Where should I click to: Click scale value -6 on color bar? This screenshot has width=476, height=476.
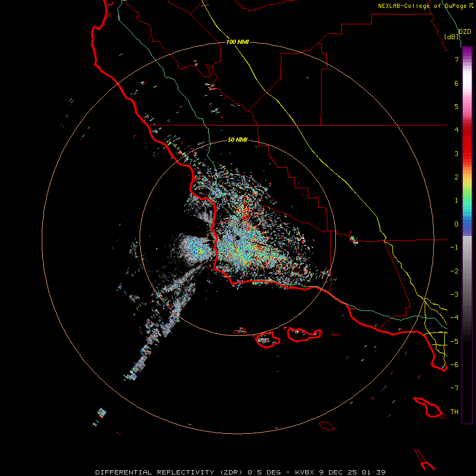(454, 365)
